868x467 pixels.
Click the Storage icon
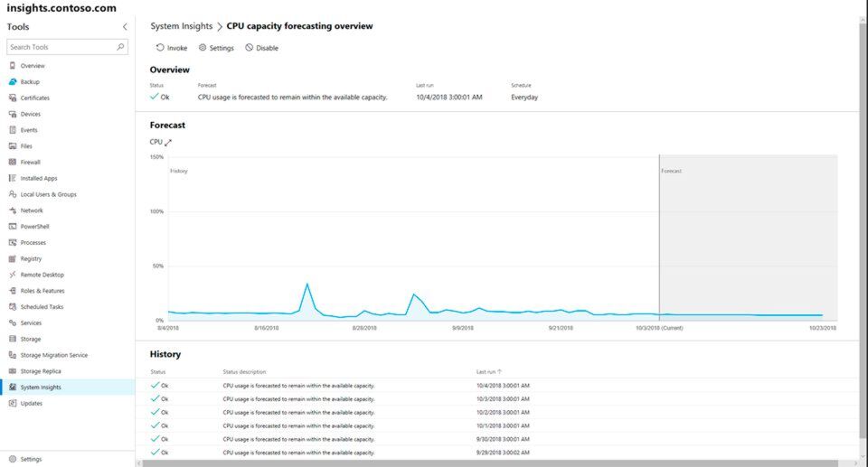click(12, 338)
